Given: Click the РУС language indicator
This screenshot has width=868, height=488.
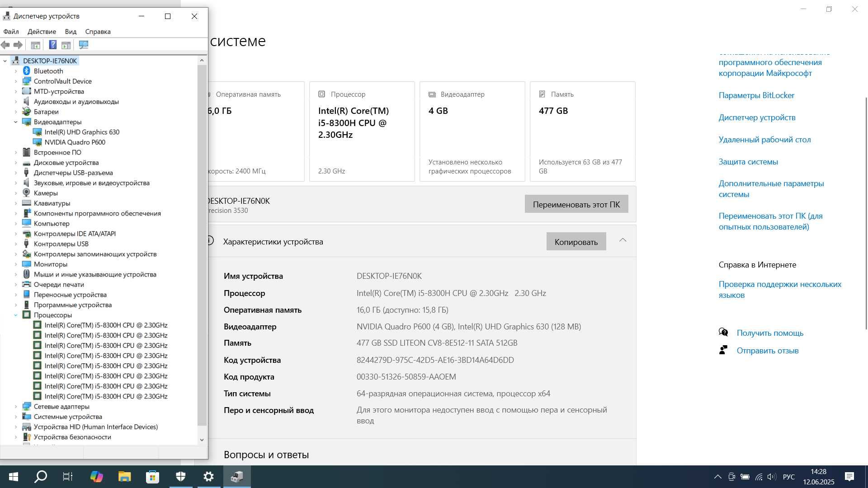Looking at the screenshot, I should (788, 477).
